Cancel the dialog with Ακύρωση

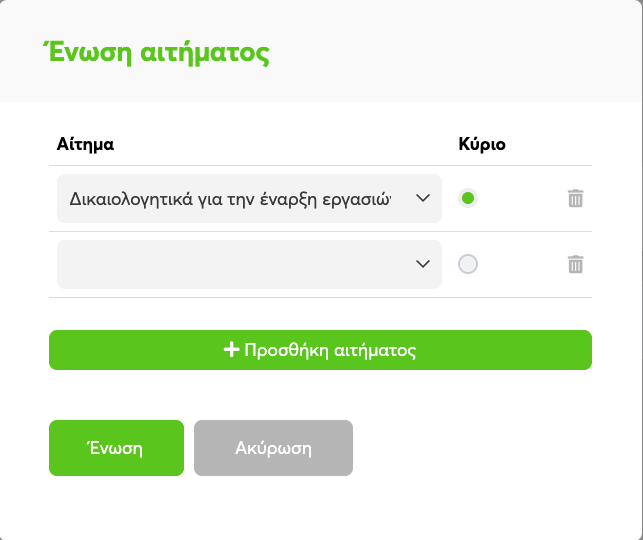[x=273, y=448]
